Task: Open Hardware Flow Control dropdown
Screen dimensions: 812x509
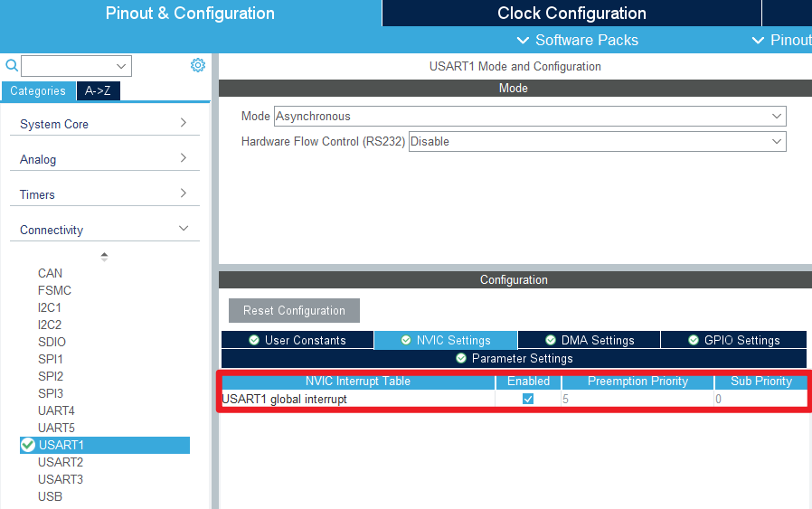Action: click(x=597, y=141)
